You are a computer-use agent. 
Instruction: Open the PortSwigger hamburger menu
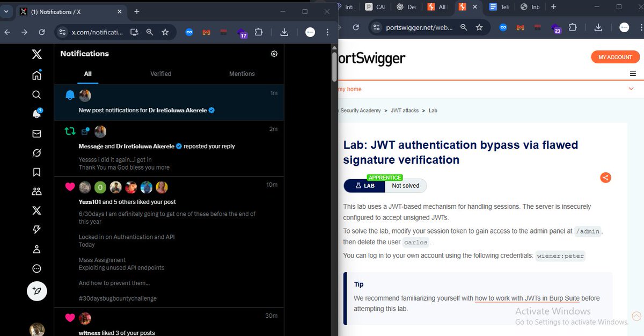coord(633,74)
